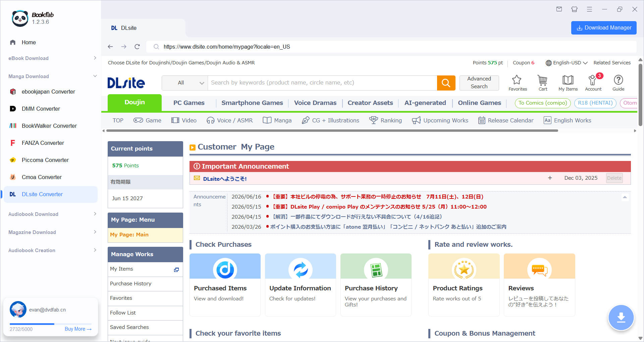Open My Items book icon
Image resolution: width=644 pixels, height=342 pixels.
tap(568, 83)
